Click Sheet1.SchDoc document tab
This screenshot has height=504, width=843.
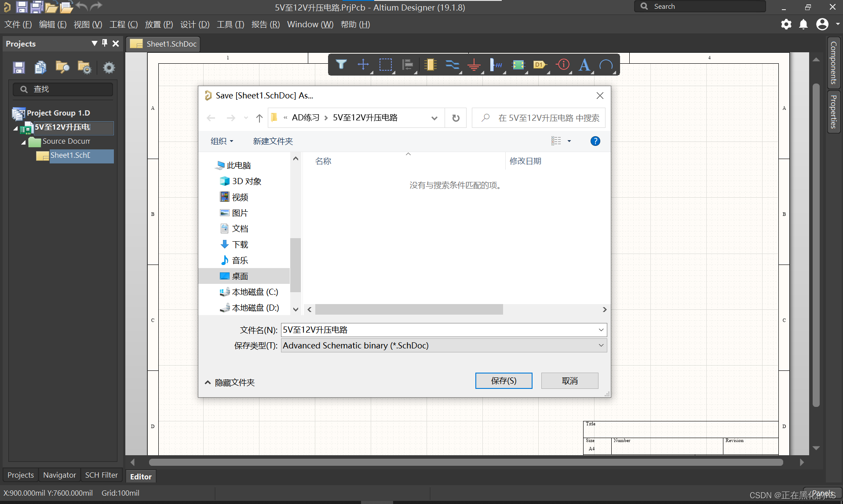164,44
